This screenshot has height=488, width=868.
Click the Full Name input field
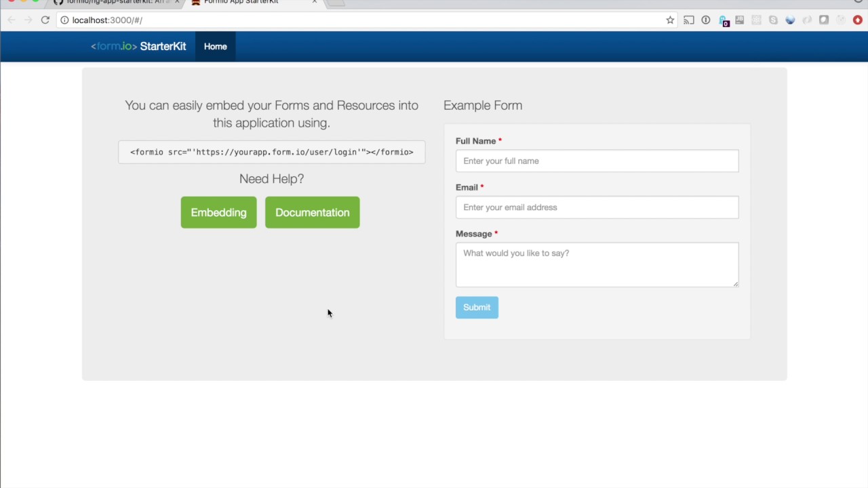click(x=597, y=161)
